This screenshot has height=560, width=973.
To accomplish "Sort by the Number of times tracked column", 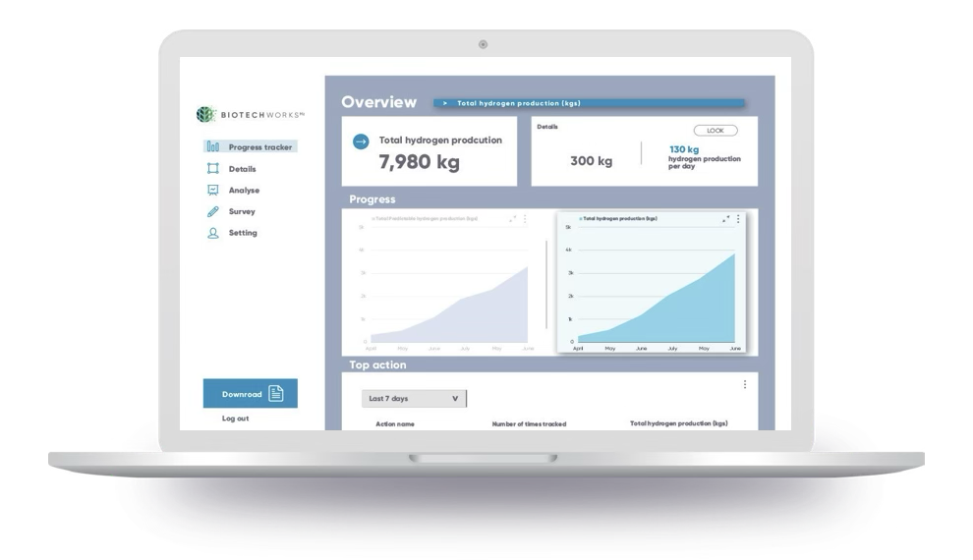I will point(529,424).
